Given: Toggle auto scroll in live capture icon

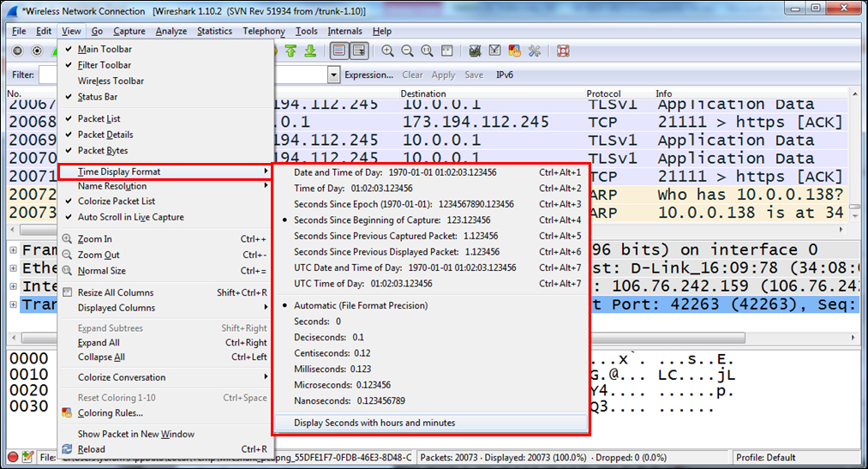Looking at the screenshot, I should pos(359,51).
